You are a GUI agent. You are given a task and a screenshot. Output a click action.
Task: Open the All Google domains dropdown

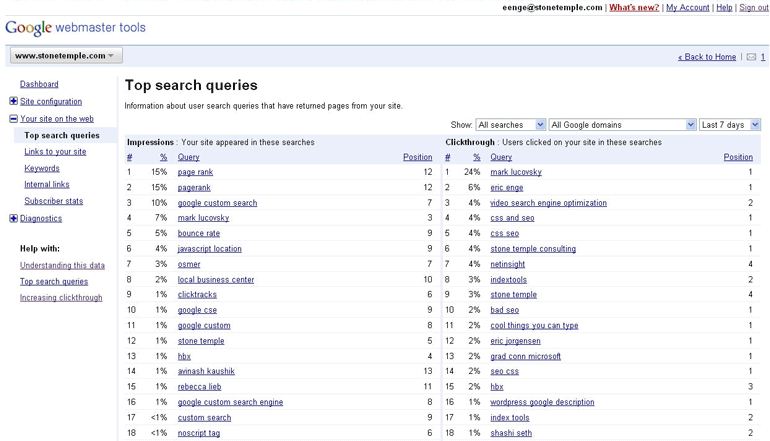pos(622,125)
